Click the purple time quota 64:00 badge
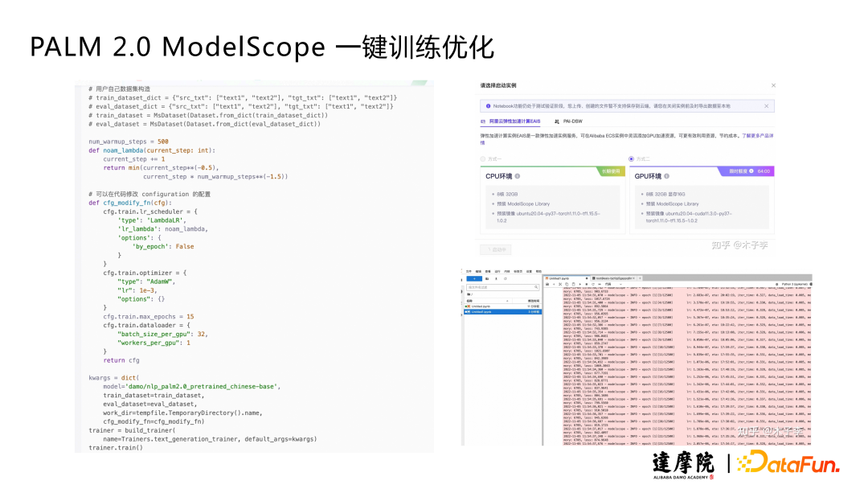The height and width of the screenshot is (489, 868). coord(746,171)
